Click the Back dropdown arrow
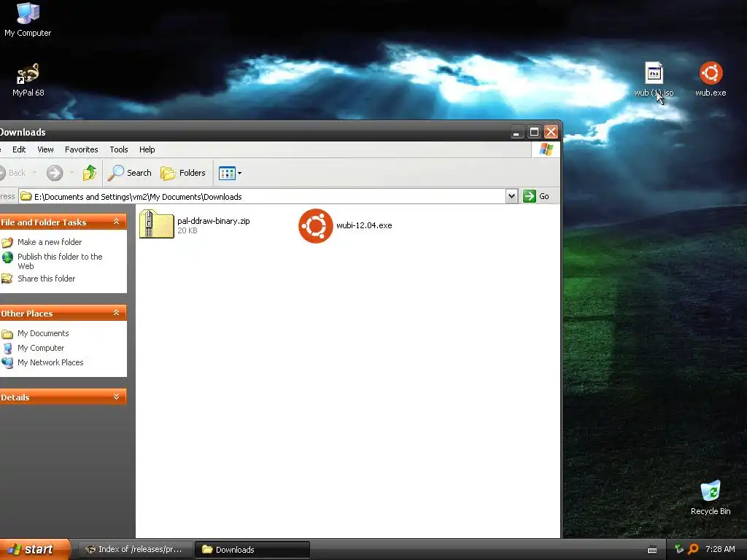747x560 pixels. [35, 173]
